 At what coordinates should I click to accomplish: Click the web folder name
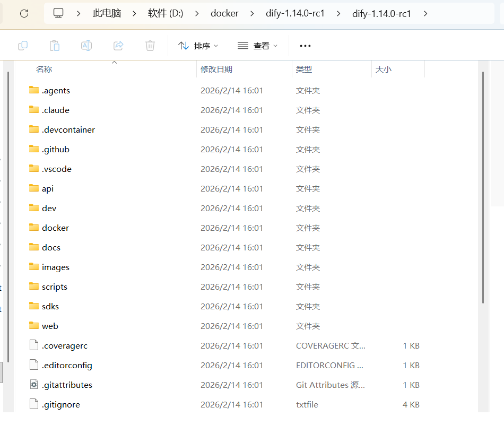tap(50, 326)
